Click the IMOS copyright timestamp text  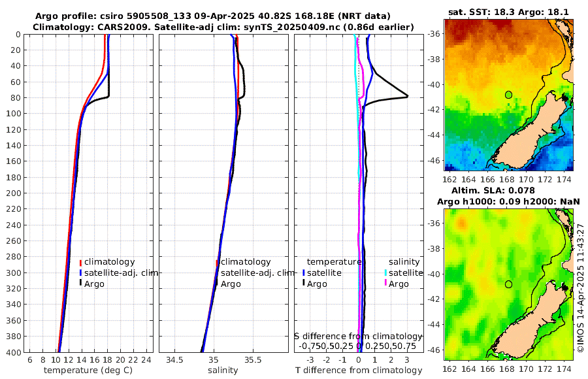(580, 288)
